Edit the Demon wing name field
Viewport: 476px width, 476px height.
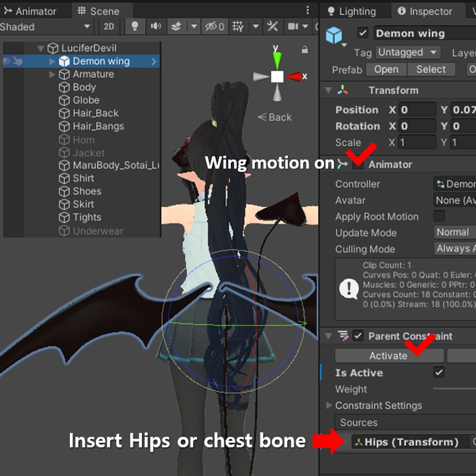425,33
